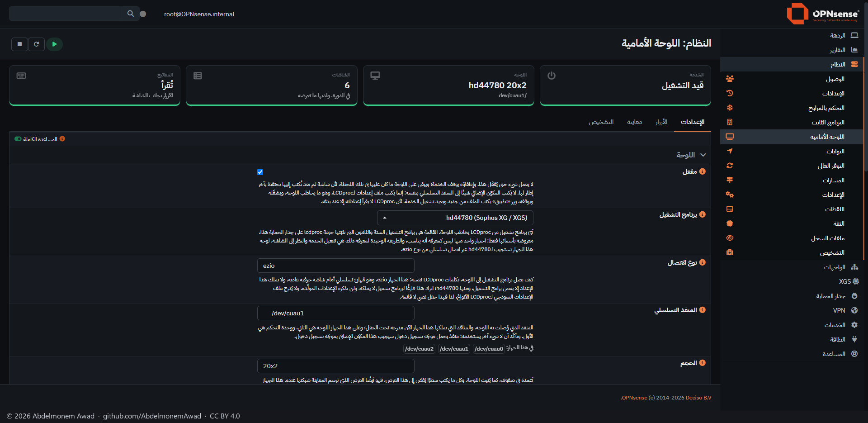The height and width of the screenshot is (423, 868).
Task: Click the power icon in the الخدمة card
Action: click(551, 76)
